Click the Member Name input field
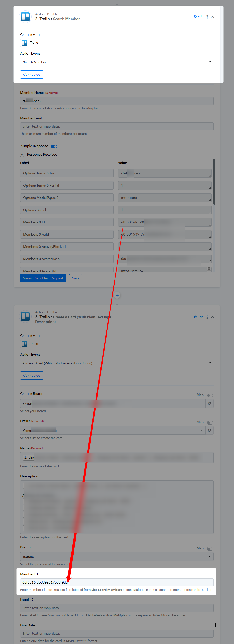The image size is (234, 644). (117, 101)
